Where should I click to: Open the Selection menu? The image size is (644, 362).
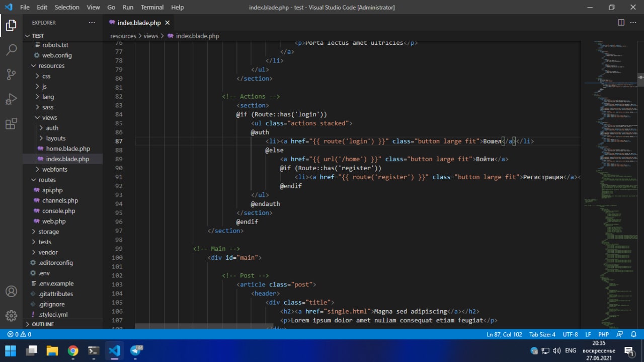coord(67,7)
